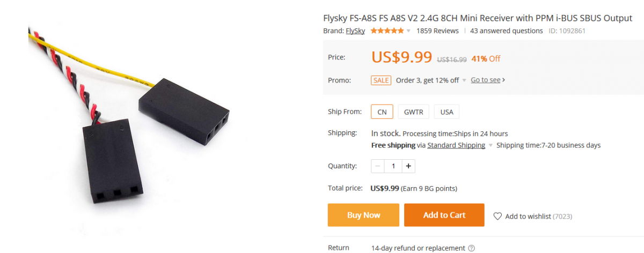View the 43 answered questions
644x253 pixels.
(x=506, y=31)
